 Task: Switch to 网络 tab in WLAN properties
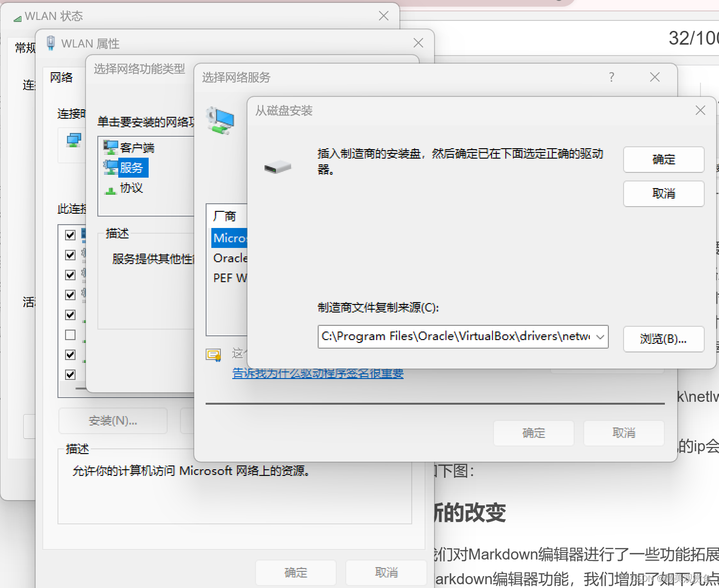[61, 77]
